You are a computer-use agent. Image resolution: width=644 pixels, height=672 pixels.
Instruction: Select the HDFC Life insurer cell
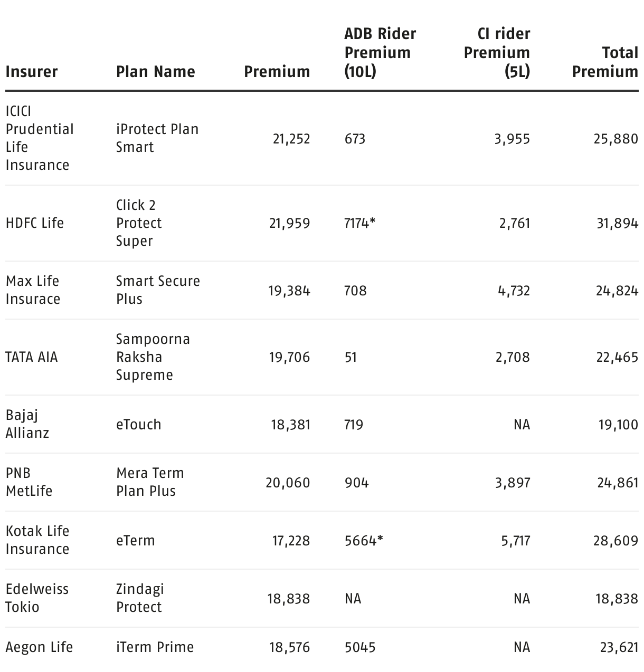tap(35, 223)
